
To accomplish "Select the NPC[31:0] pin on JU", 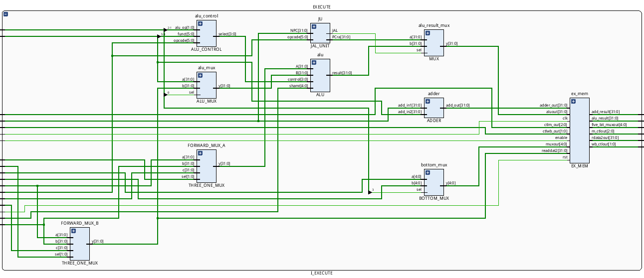I will point(299,30).
